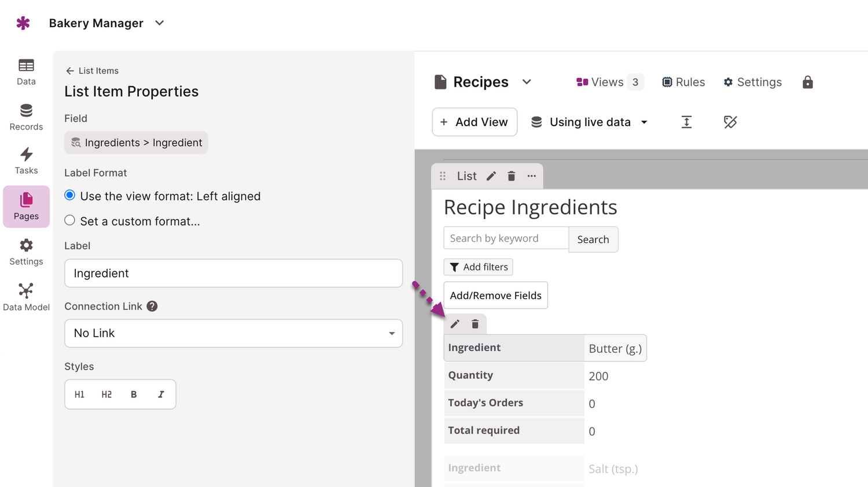Select 'Use the view format: Left aligned'

(70, 195)
